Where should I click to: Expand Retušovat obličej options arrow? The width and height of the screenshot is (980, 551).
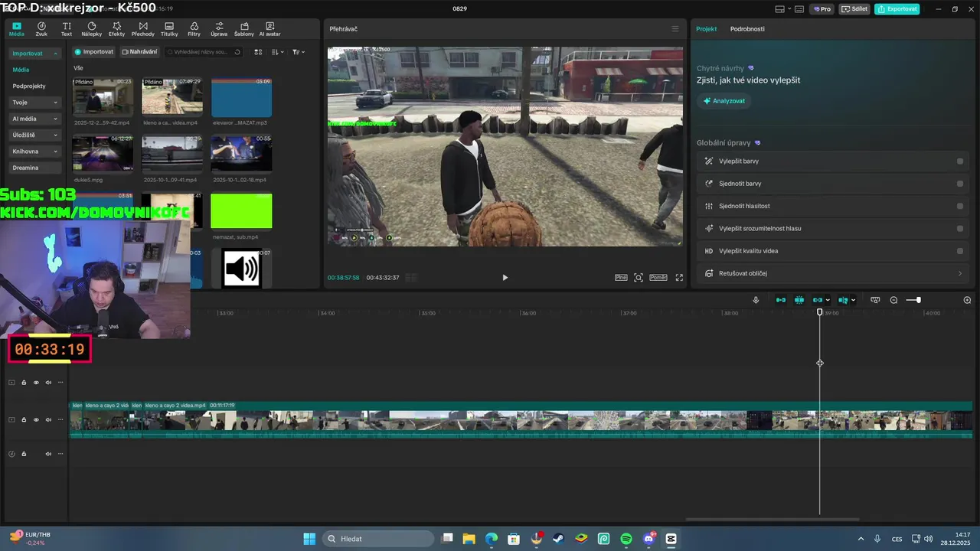coord(960,273)
